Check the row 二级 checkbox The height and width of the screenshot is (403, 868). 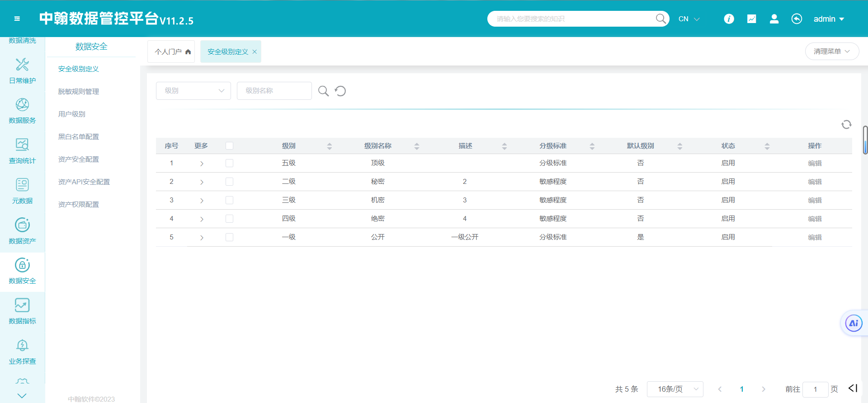tap(229, 182)
